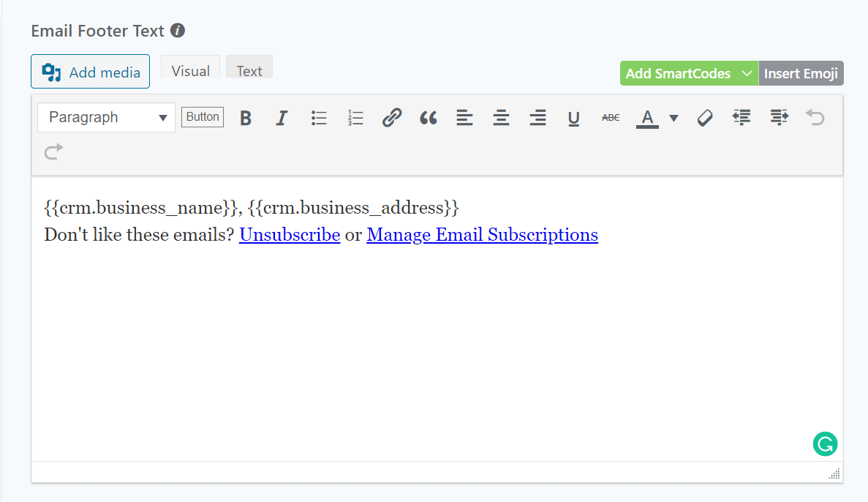Click the editor resize handle
Viewport: 868px width, 502px height.
(x=834, y=473)
